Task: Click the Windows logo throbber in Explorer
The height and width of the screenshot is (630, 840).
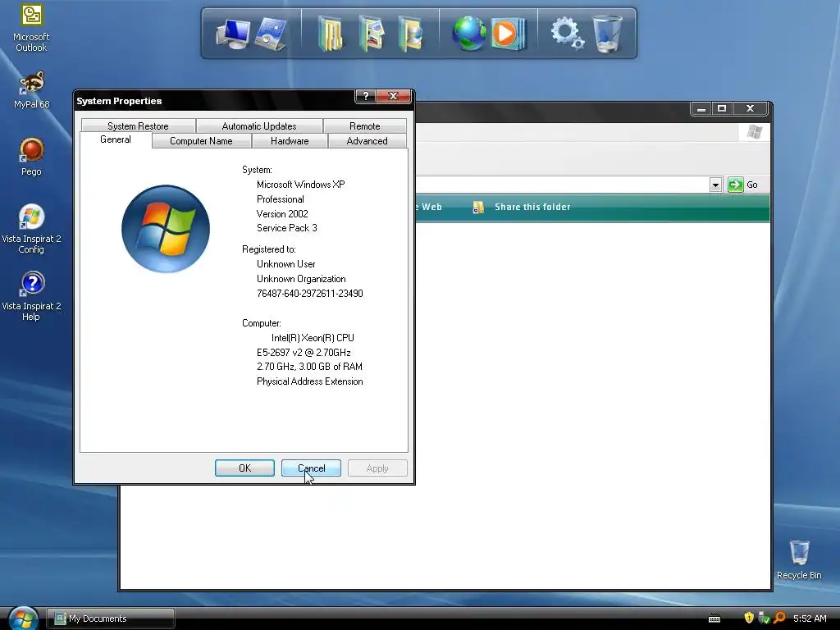Action: [755, 132]
